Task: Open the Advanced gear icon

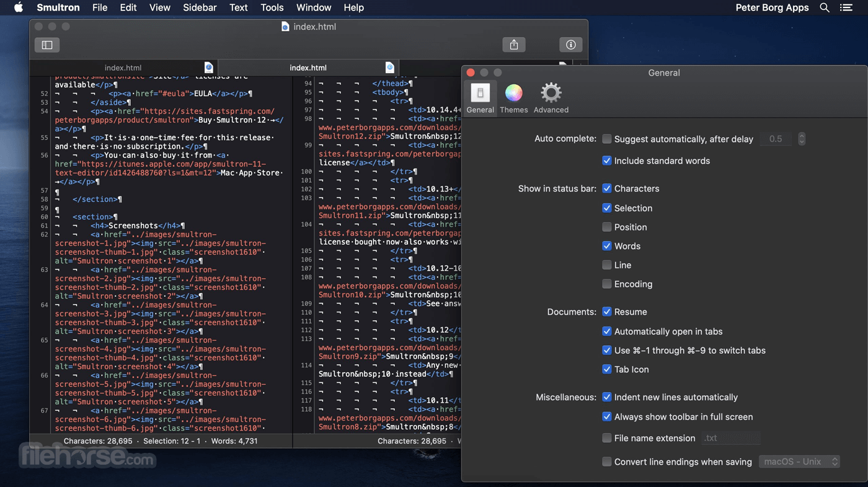Action: [x=551, y=93]
